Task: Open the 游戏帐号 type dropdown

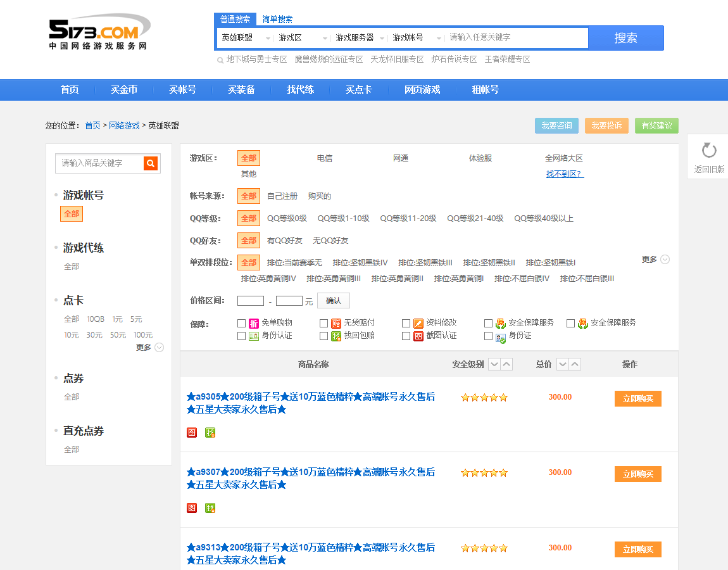Action: [417, 38]
